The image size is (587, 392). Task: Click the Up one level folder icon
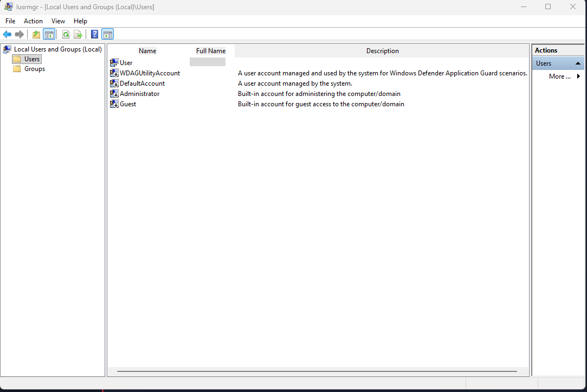(36, 35)
